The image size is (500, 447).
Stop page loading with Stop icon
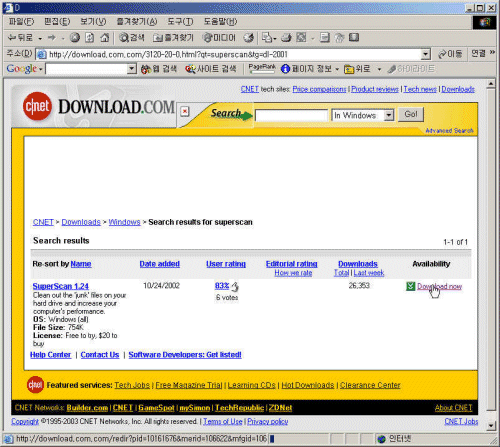[x=75, y=38]
